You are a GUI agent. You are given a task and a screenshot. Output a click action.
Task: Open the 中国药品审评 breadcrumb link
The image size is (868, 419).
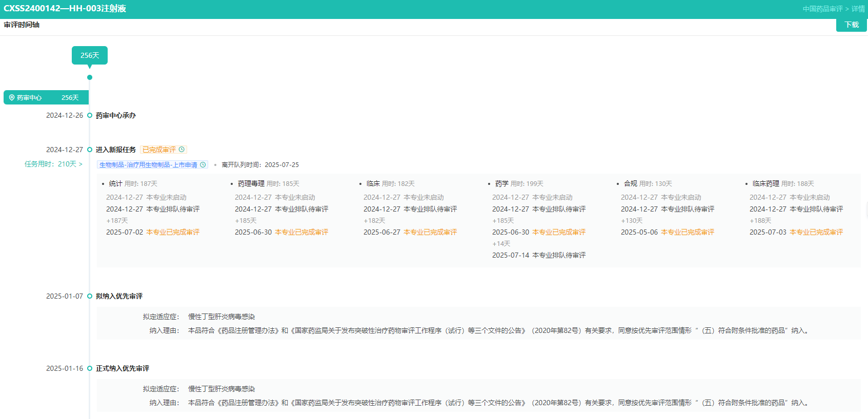coord(822,9)
